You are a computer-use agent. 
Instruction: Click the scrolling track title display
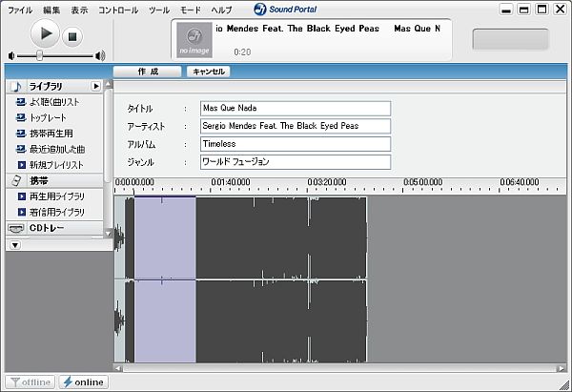point(328,29)
